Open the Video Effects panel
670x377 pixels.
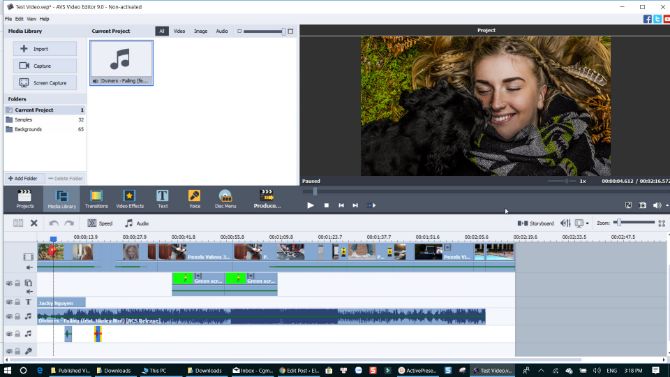(x=129, y=199)
